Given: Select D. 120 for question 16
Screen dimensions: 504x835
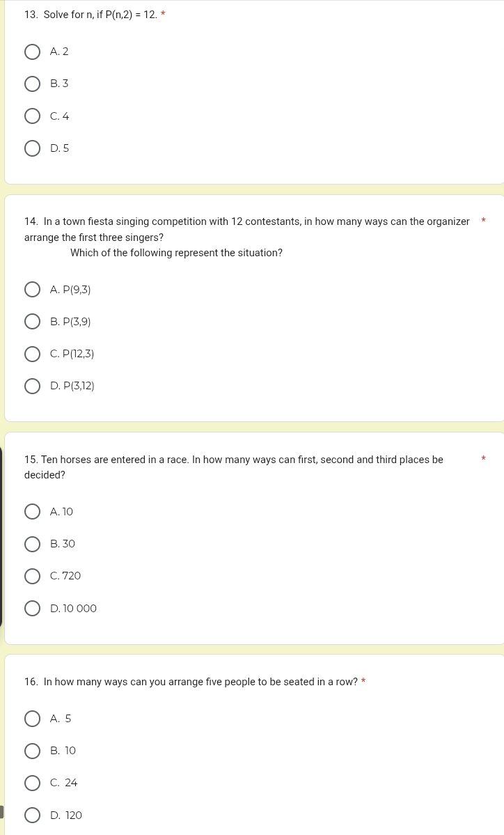Looking at the screenshot, I should [x=33, y=816].
